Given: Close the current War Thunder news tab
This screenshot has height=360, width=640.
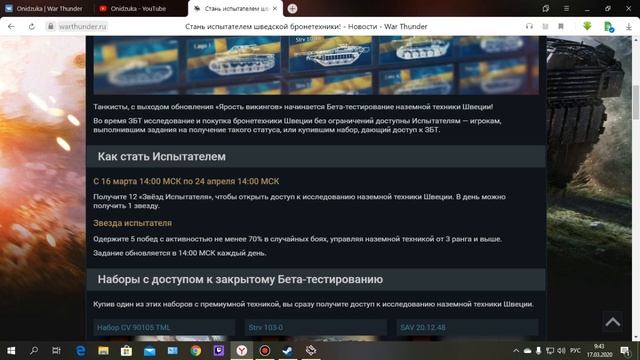Looking at the screenshot, I should tap(275, 9).
